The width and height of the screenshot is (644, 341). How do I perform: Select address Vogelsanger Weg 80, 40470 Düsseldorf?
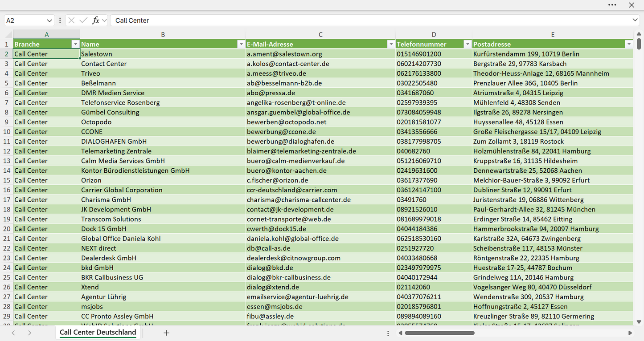(553, 287)
